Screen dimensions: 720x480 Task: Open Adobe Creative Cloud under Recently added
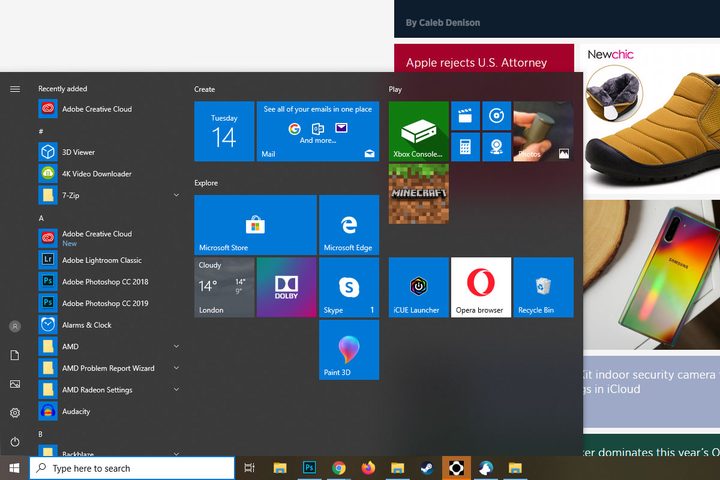point(109,109)
